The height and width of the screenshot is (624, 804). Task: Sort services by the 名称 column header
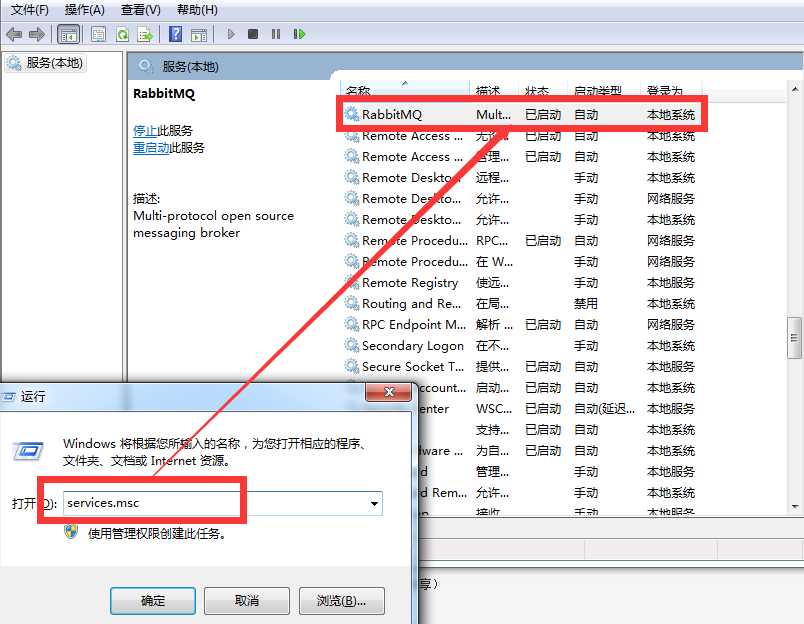point(405,89)
